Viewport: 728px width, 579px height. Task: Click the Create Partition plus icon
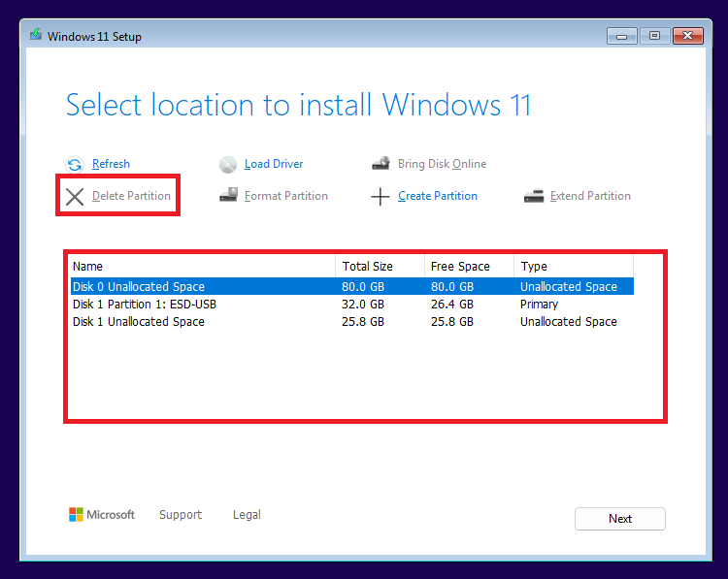click(x=381, y=196)
